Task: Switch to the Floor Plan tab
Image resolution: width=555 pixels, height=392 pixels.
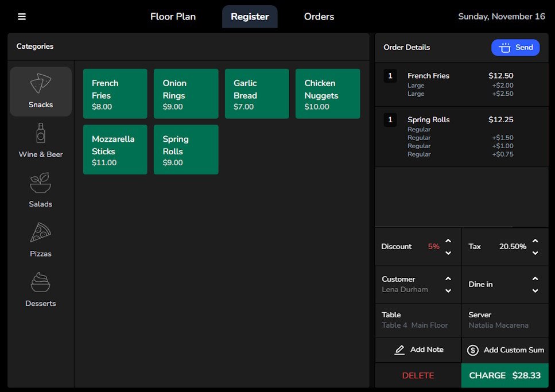Action: point(173,17)
